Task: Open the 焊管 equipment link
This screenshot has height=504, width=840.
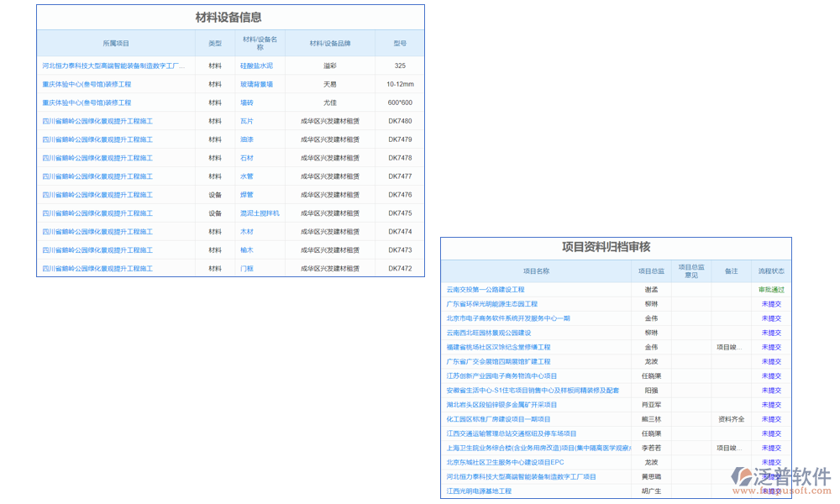Action: (247, 195)
